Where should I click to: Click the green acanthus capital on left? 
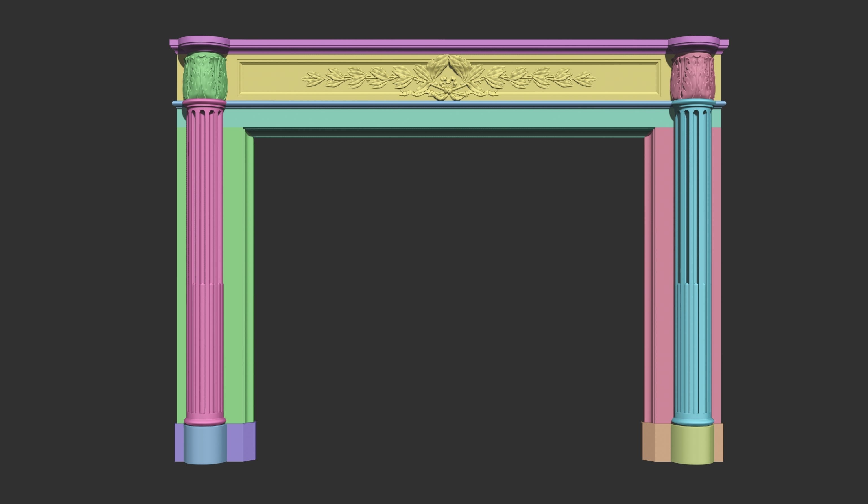click(205, 76)
